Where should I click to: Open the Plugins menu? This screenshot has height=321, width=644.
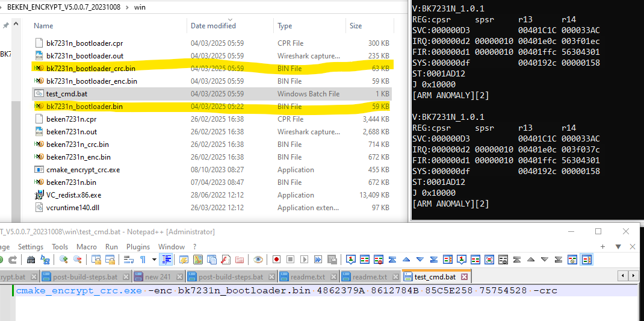(138, 246)
